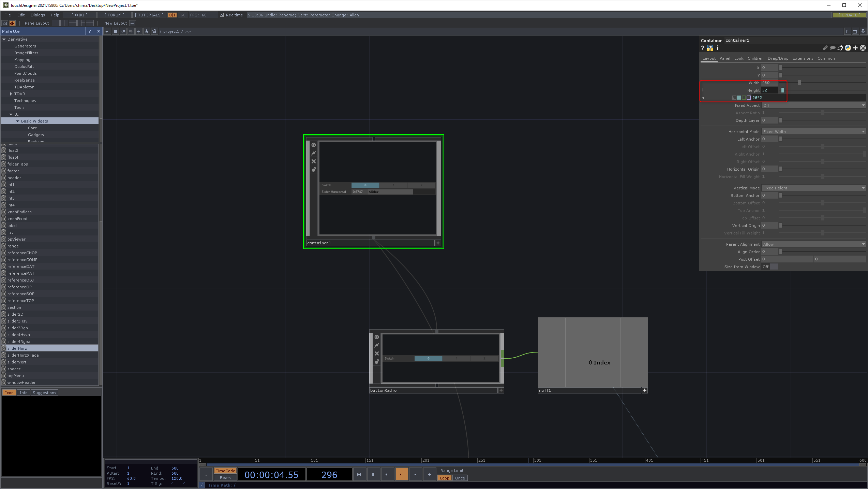Click the Python logo icon in parameter header
This screenshot has width=868, height=489.
click(x=848, y=48)
